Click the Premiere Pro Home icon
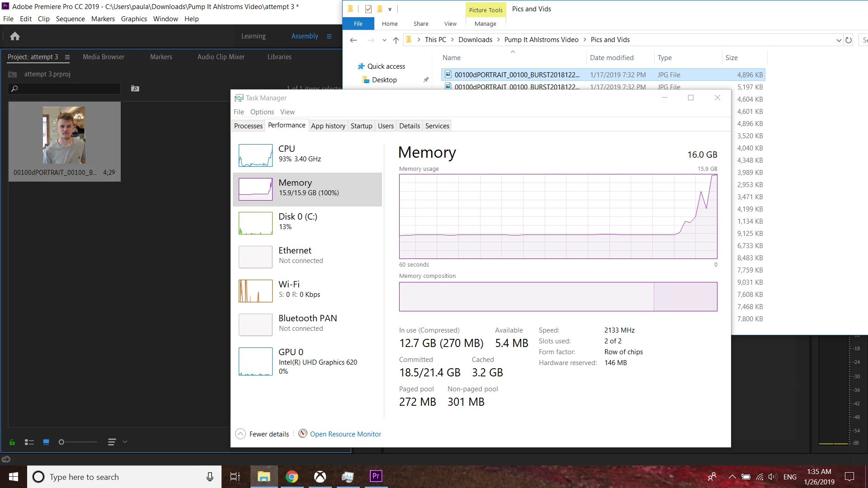This screenshot has width=868, height=488. click(15, 36)
